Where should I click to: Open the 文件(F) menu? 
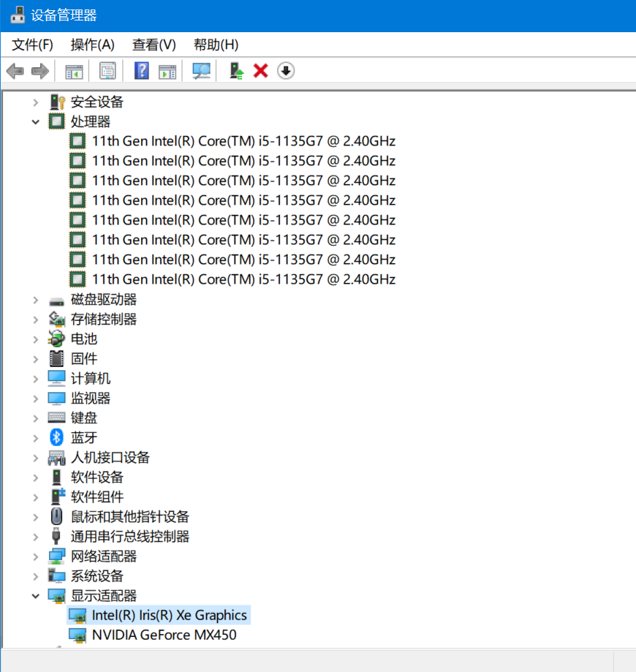tap(33, 45)
